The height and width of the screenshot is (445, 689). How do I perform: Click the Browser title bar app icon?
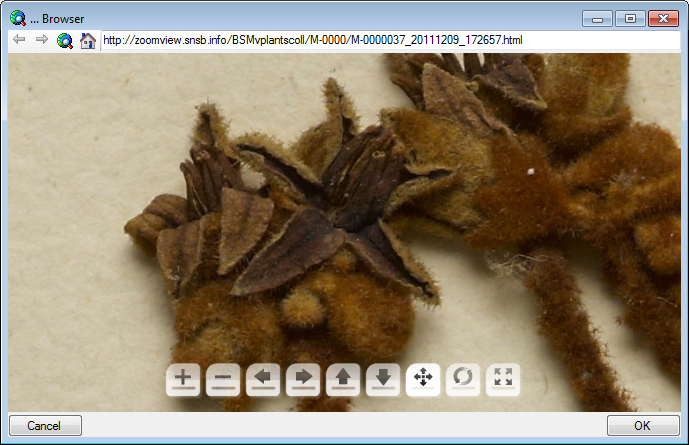pos(18,18)
